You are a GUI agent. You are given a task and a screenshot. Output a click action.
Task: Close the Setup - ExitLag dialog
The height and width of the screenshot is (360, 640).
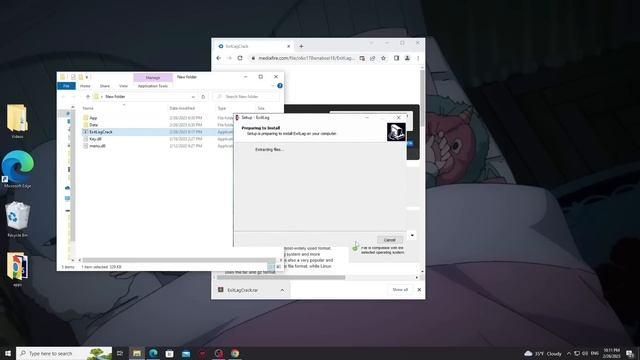[398, 118]
